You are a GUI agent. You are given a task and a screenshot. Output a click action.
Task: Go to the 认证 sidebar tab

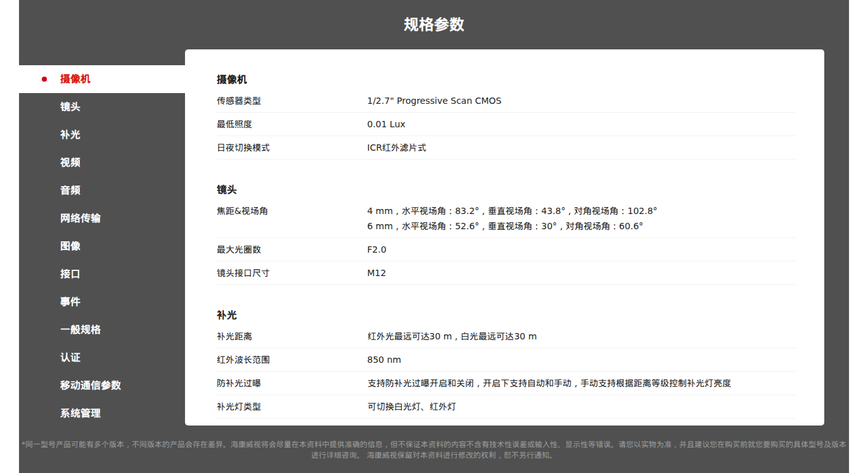tap(102, 358)
